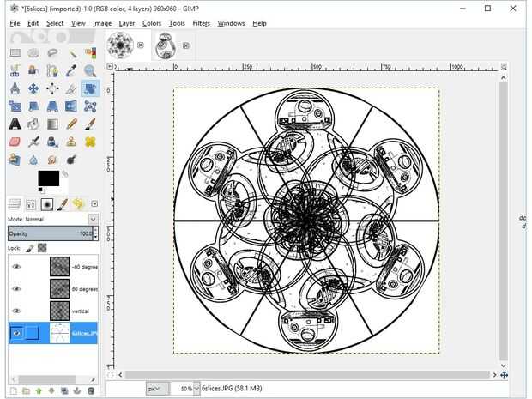Duplicate the selected layer
Viewport: 532px width, 399px height.
[64, 391]
